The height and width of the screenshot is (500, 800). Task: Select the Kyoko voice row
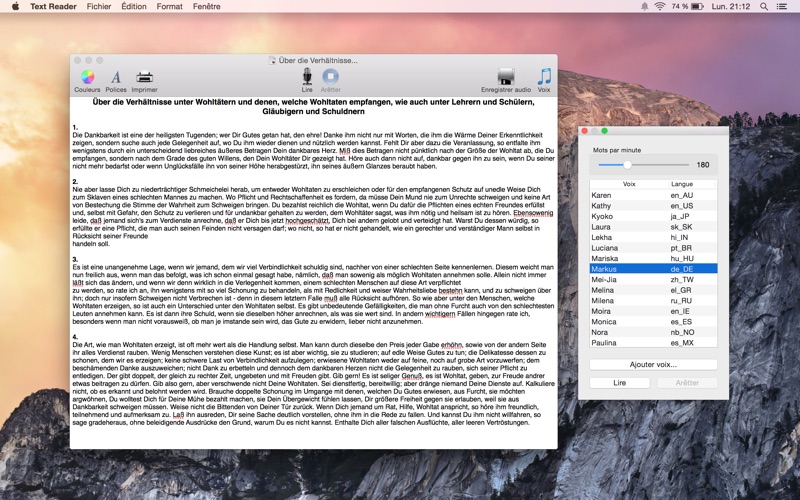653,216
